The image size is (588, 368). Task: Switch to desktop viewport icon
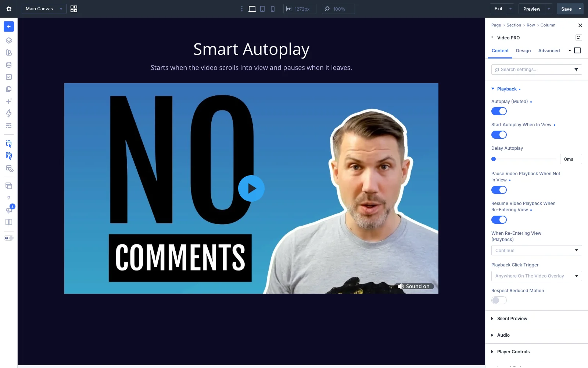252,9
